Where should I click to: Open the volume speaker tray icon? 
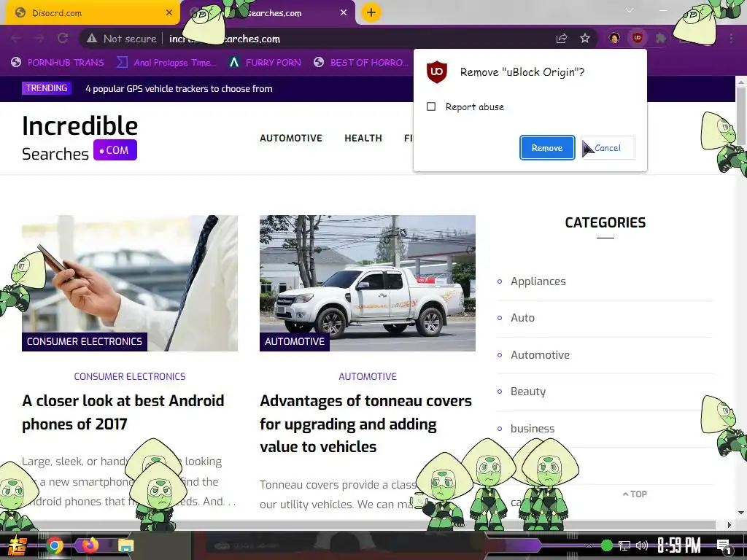point(642,545)
